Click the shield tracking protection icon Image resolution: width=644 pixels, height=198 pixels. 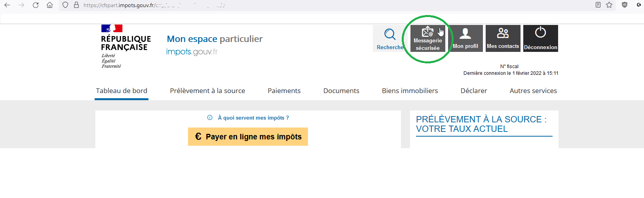tap(66, 5)
